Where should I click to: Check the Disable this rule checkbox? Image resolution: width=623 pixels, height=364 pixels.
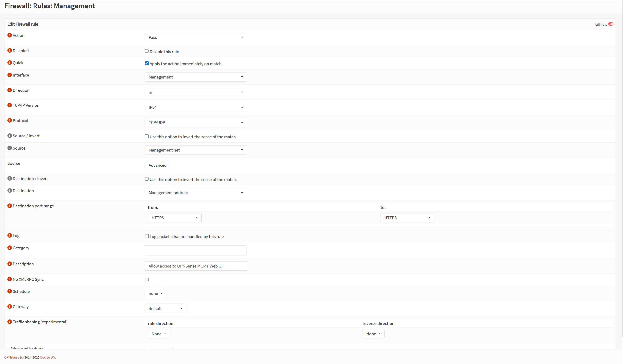point(147,51)
